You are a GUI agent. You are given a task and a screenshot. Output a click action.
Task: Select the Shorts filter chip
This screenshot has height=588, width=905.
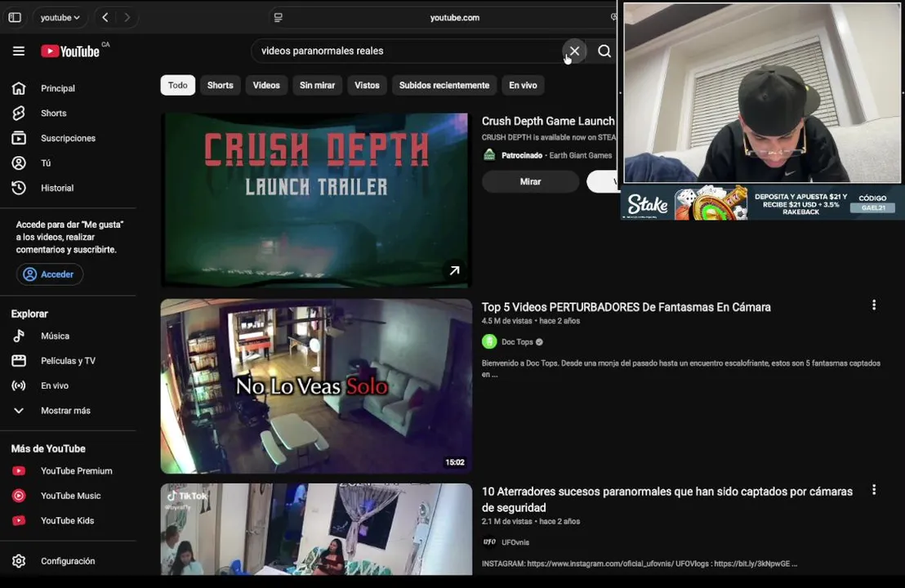[221, 85]
